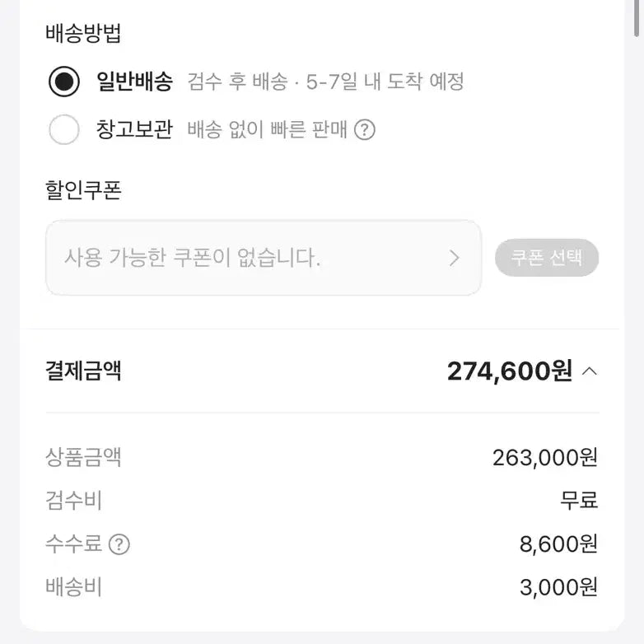Viewport: 644px width, 644px height.
Task: Click the 일반배송 label text
Action: tap(134, 82)
